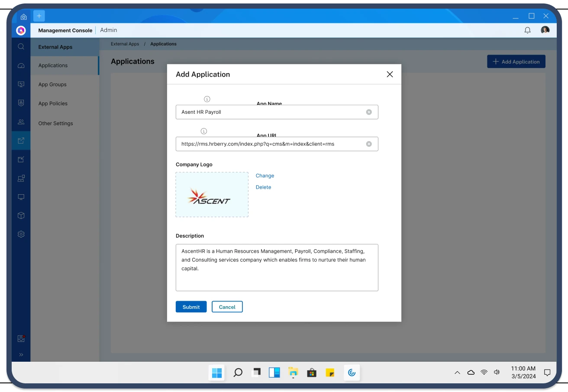The width and height of the screenshot is (568, 392).
Task: Submit the Add Application form
Action: (x=191, y=307)
